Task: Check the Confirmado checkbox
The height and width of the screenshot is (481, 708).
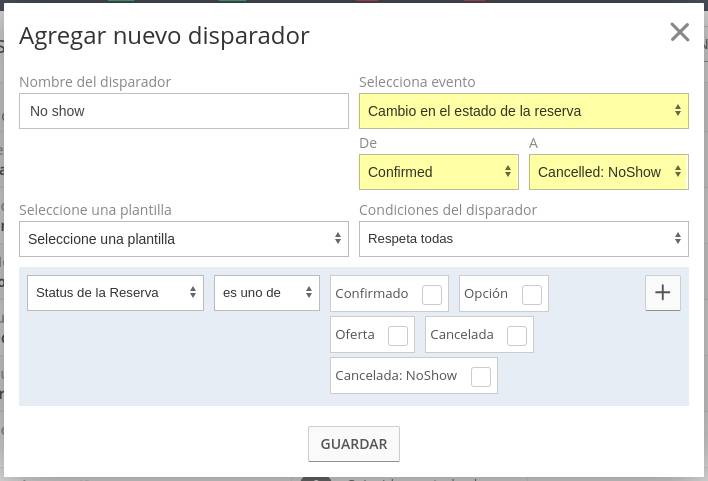Action: click(x=432, y=295)
